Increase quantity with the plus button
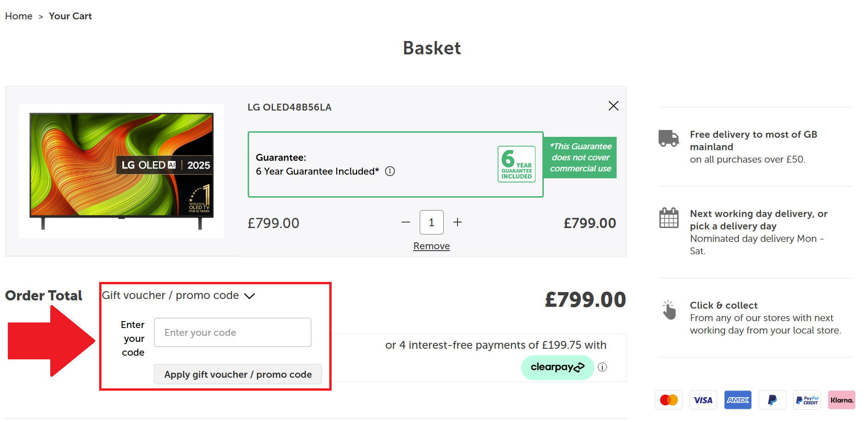This screenshot has width=868, height=422. tap(458, 223)
